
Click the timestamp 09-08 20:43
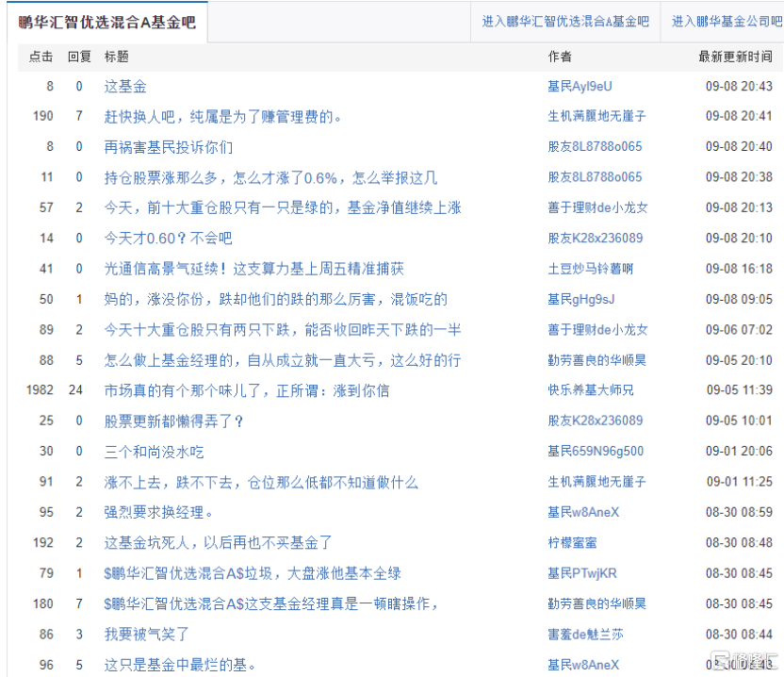[739, 87]
